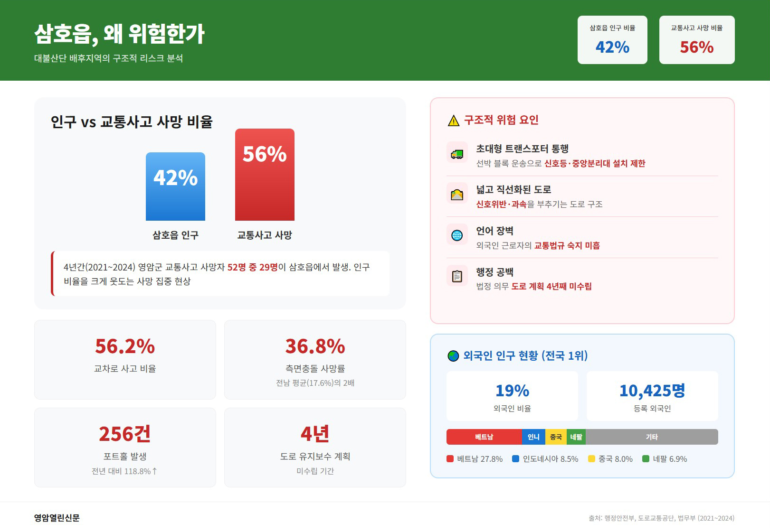Click the red 56% bar in the chart
Image resolution: width=770 pixels, height=532 pixels.
(x=265, y=175)
